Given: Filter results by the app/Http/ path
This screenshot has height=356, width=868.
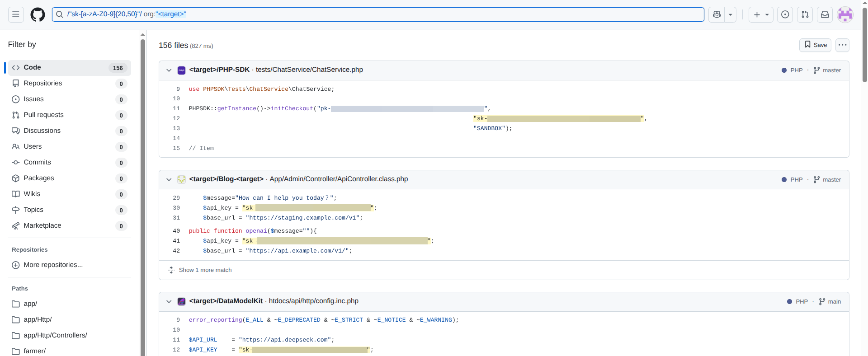Looking at the screenshot, I should pos(38,319).
